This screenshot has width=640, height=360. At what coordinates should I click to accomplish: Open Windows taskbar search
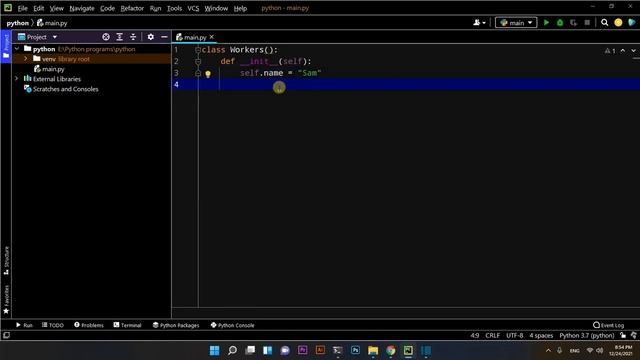click(x=232, y=350)
